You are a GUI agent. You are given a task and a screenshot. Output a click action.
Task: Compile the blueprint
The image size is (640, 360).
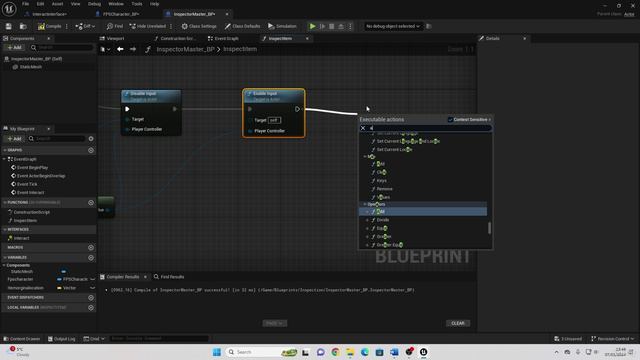pos(49,26)
